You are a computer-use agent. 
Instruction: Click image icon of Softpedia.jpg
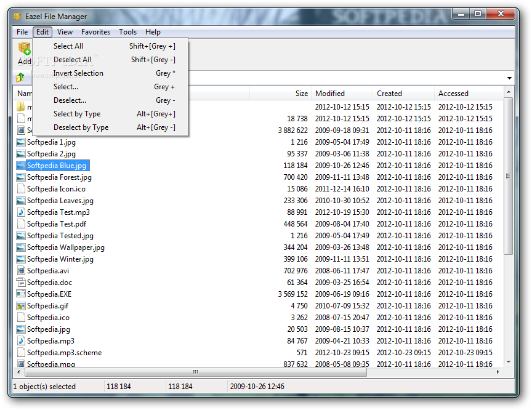click(21, 329)
